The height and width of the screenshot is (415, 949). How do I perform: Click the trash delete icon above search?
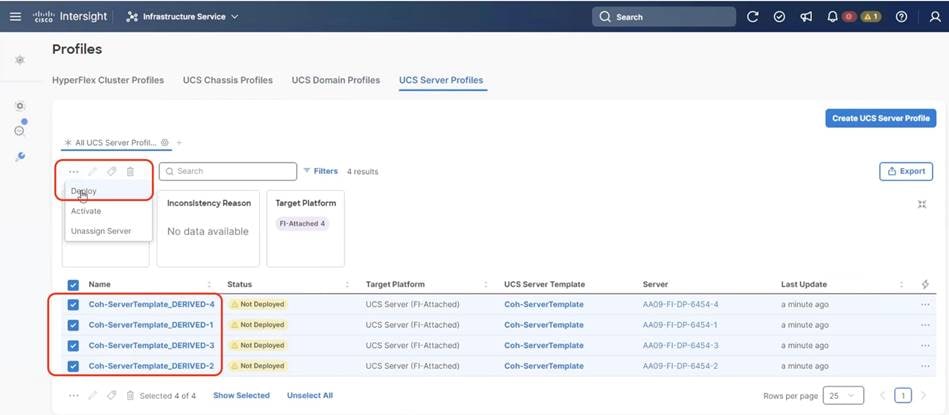(x=130, y=171)
